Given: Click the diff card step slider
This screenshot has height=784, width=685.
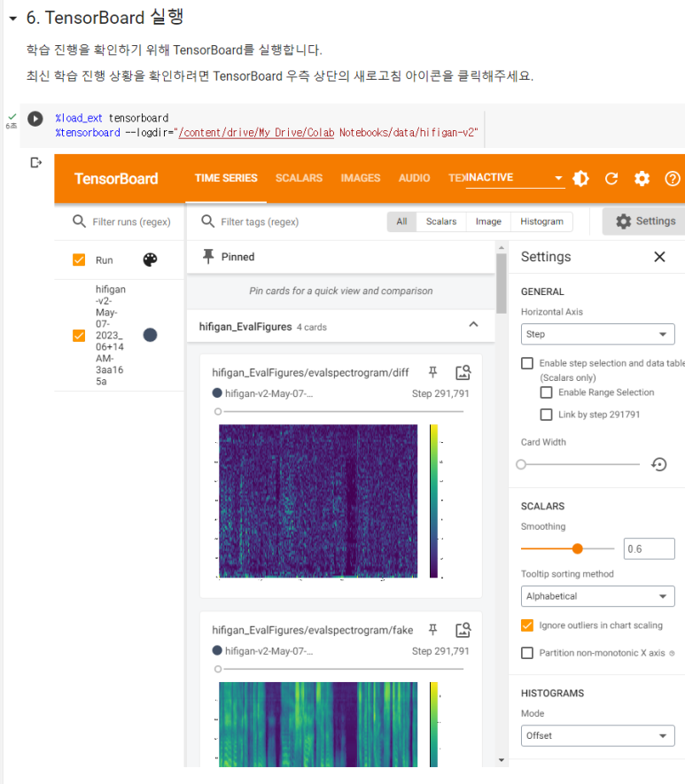Looking at the screenshot, I should coord(340,412).
